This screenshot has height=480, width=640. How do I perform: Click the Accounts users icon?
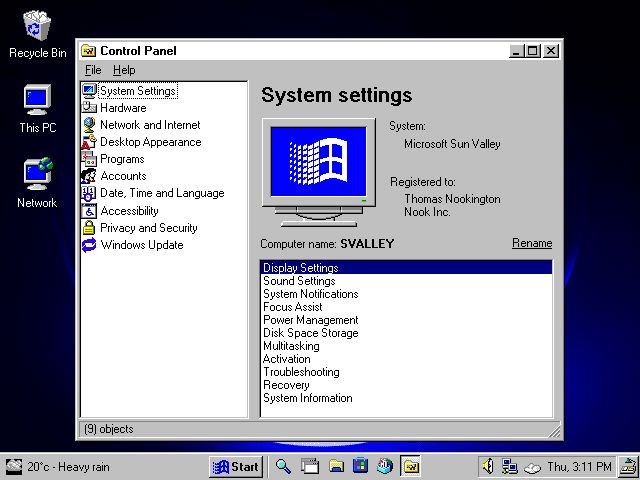point(89,176)
